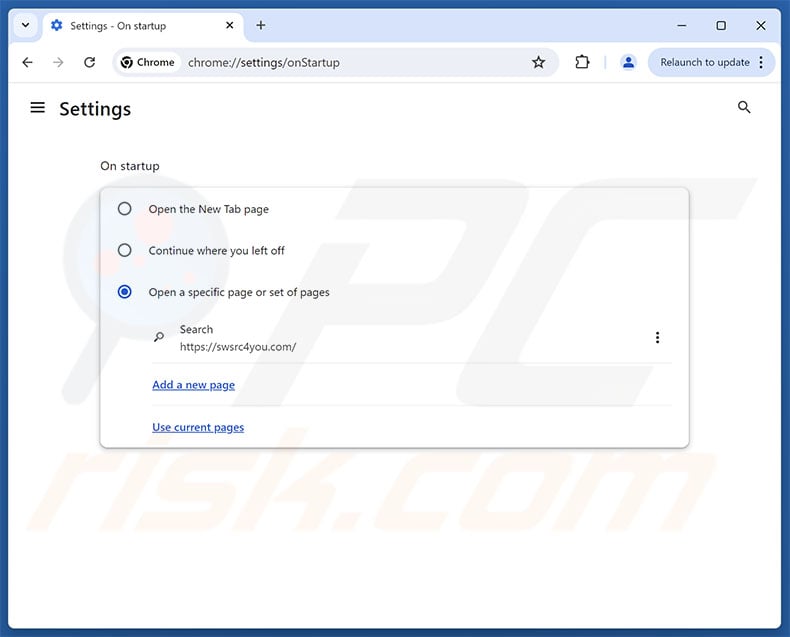Click the On startup section heading
790x637 pixels.
click(x=129, y=166)
